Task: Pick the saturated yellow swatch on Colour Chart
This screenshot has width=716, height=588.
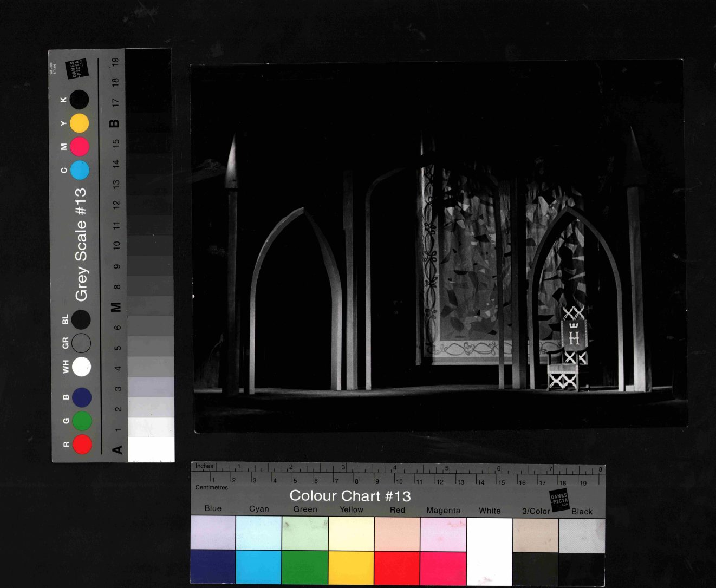Action: [x=351, y=567]
